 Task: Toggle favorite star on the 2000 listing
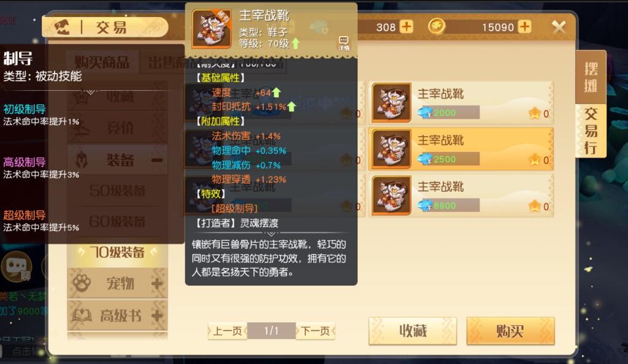[535, 113]
